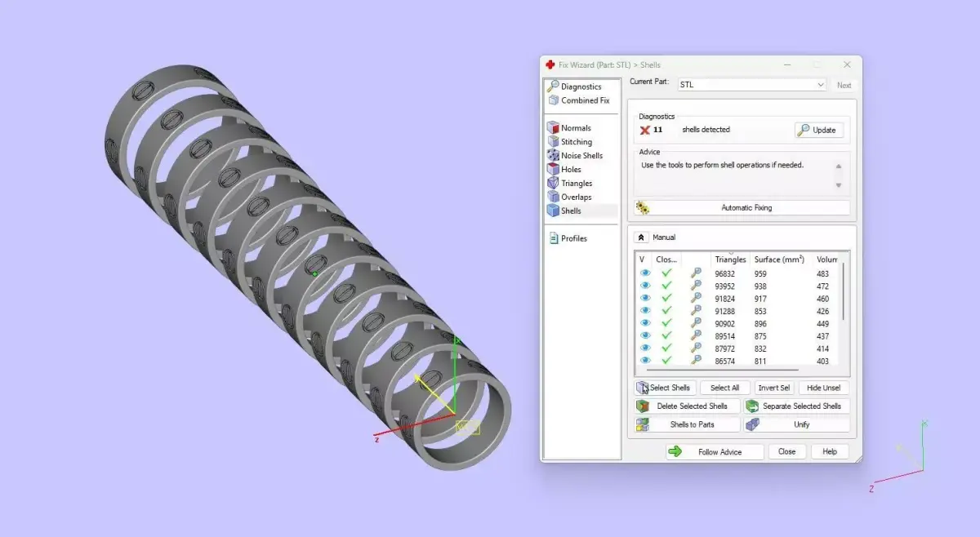980x537 pixels.
Task: Zoom to shell with 90902 triangles
Action: point(696,323)
